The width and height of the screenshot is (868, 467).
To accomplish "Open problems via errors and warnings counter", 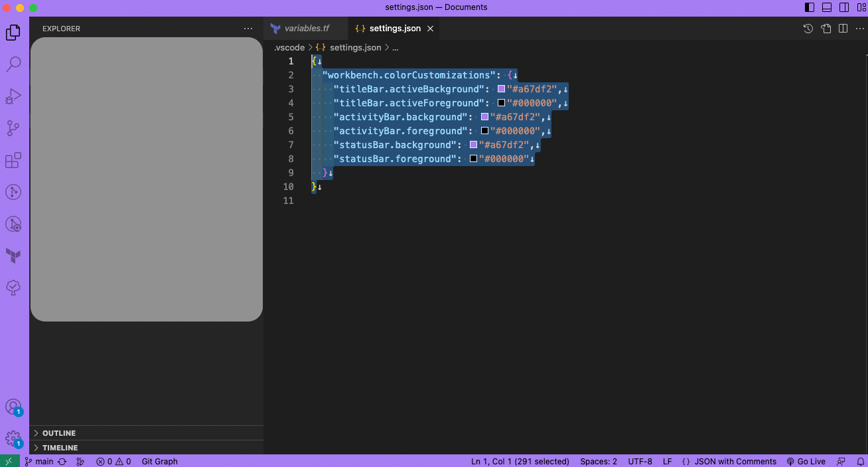I will tap(113, 462).
